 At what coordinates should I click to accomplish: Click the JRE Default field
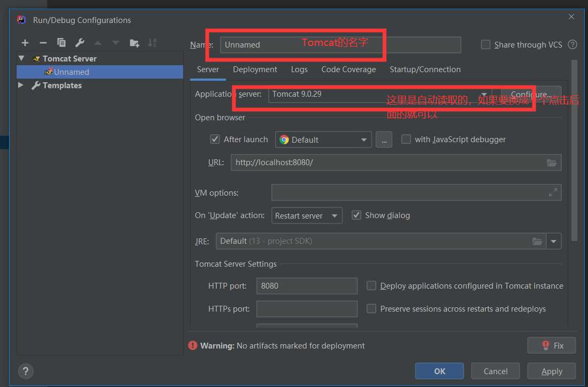point(381,241)
